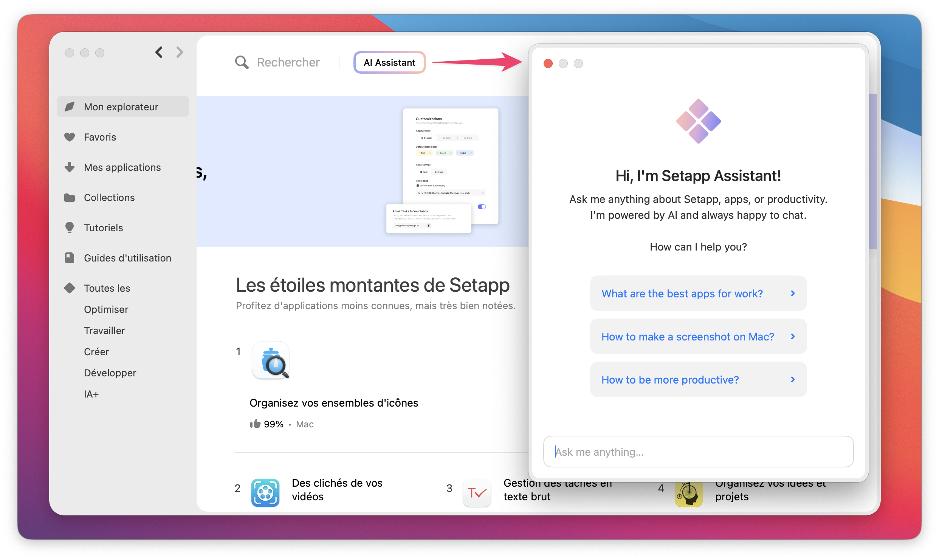
Task: Click the diamond icon beside Toutes les
Action: (x=70, y=288)
